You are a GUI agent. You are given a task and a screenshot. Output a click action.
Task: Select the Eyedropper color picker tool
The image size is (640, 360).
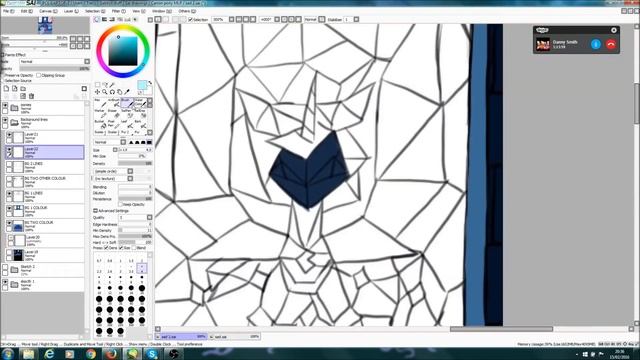point(127,91)
